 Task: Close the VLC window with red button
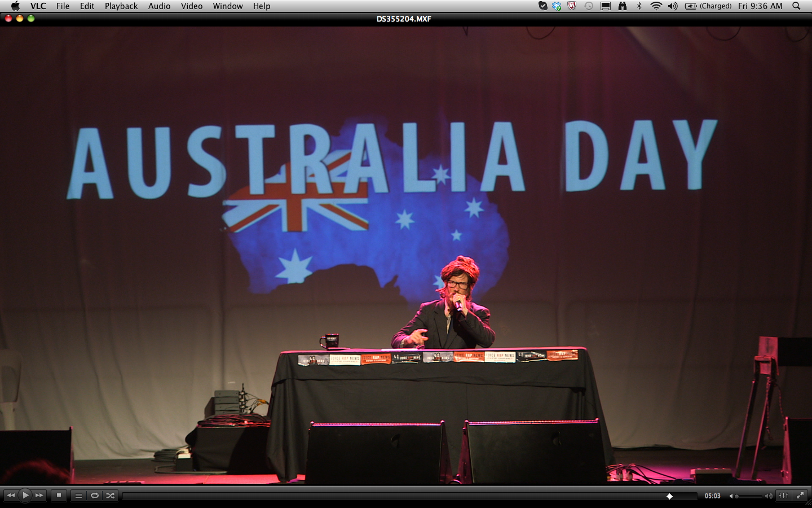click(x=8, y=19)
